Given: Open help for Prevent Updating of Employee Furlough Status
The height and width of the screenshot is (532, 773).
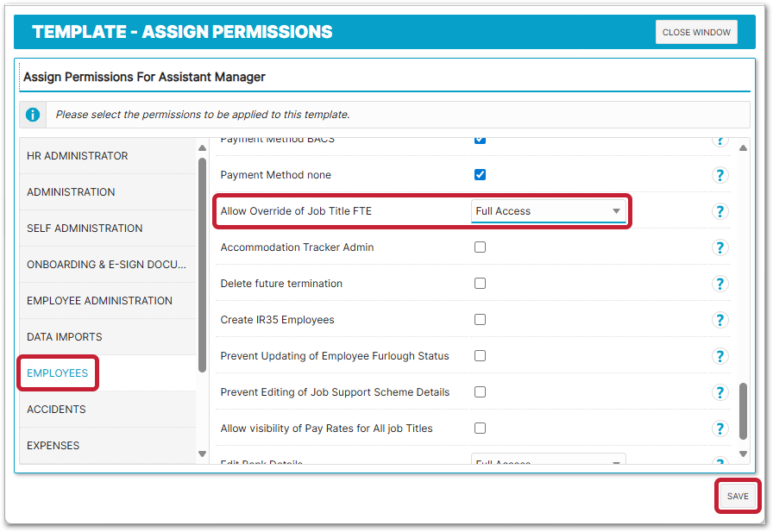Looking at the screenshot, I should 720,356.
